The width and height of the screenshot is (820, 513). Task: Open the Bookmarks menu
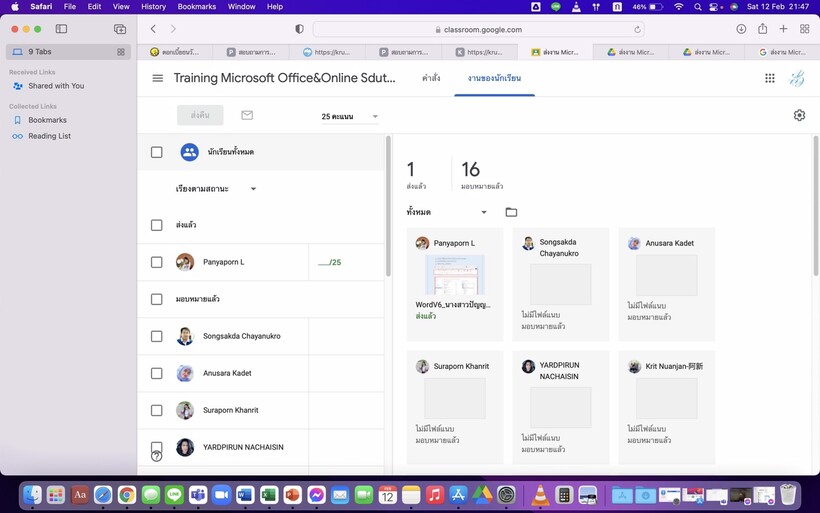coord(197,7)
